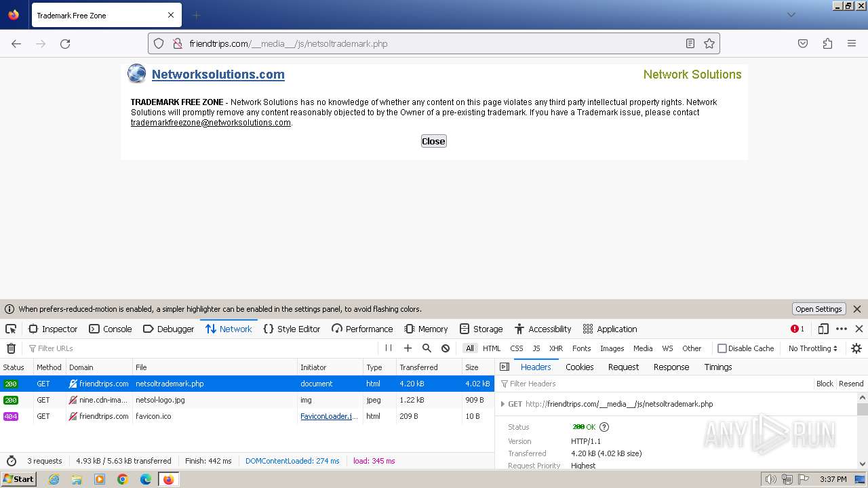This screenshot has width=868, height=488.
Task: Open request blocking panel
Action: (446, 348)
